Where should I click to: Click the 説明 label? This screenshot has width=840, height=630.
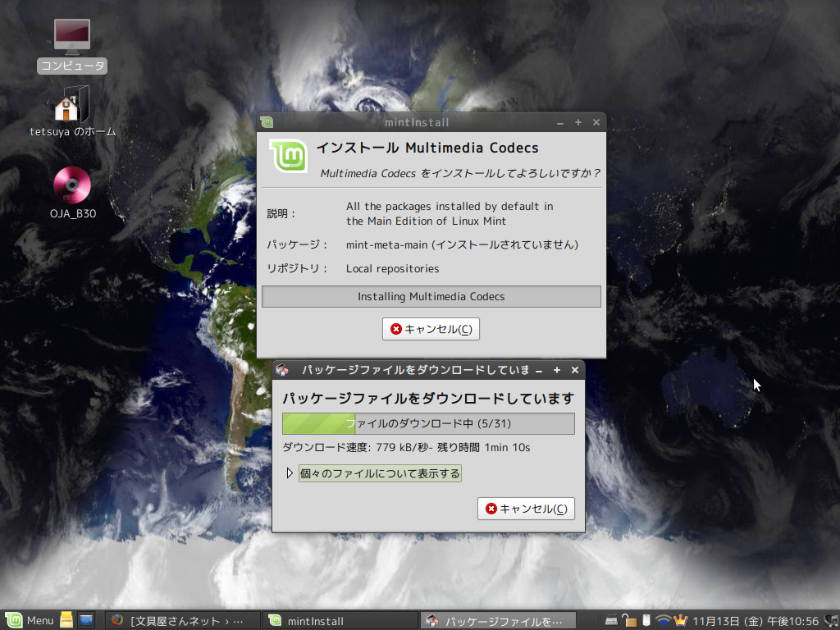[281, 214]
